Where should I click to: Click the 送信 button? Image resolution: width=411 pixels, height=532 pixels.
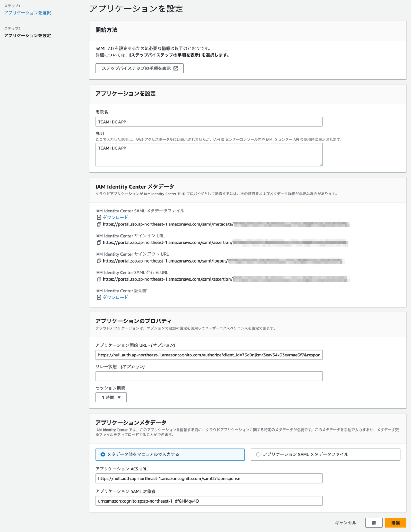point(396,523)
